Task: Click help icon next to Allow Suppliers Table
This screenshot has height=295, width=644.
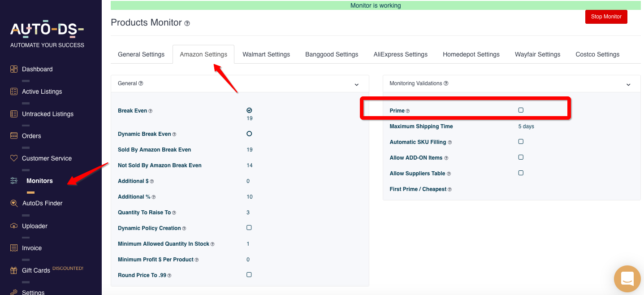Action: pyautogui.click(x=449, y=174)
